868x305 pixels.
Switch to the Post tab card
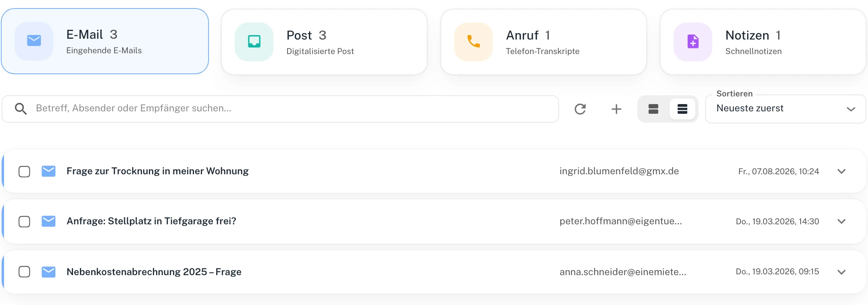(324, 42)
